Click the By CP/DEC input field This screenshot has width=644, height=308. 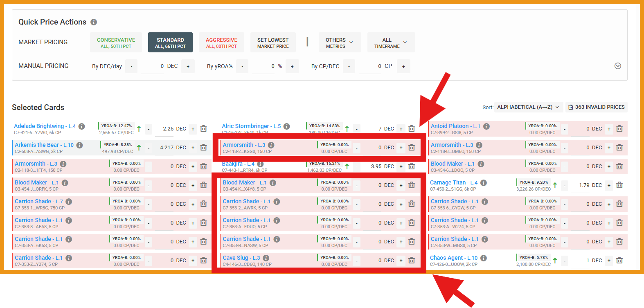tap(370, 66)
